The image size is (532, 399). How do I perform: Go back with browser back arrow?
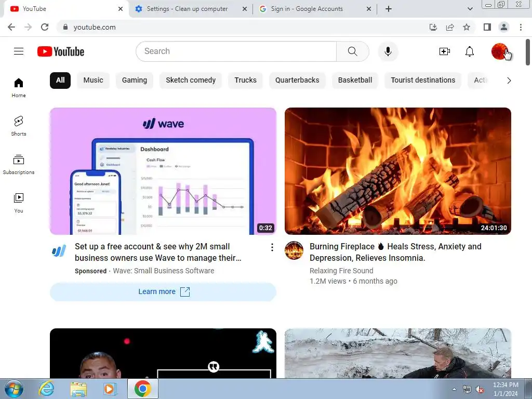[11, 27]
